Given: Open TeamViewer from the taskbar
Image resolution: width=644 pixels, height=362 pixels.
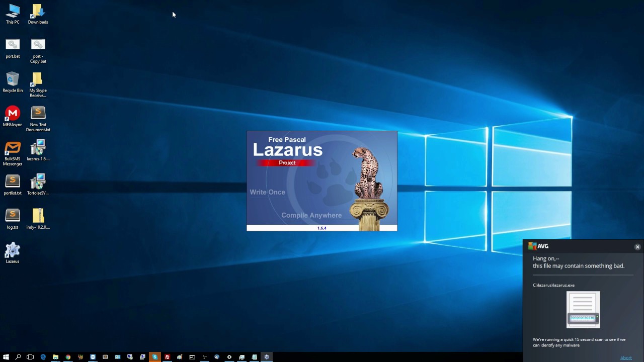Looking at the screenshot, I should pos(93,357).
